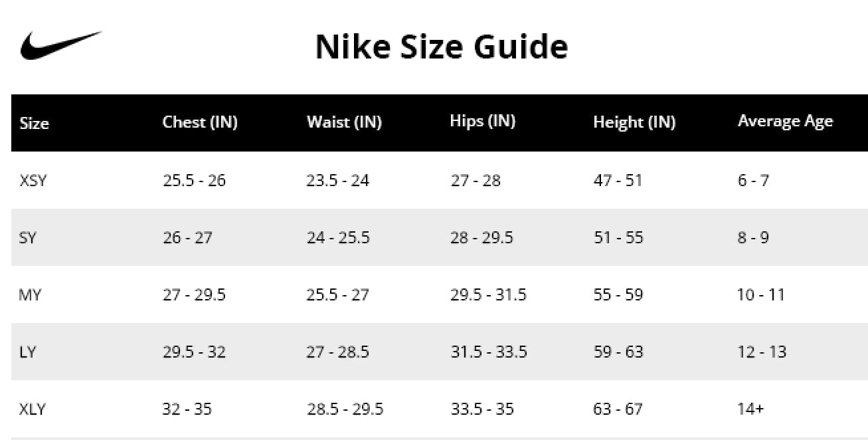Click the LY size row label

tap(27, 352)
